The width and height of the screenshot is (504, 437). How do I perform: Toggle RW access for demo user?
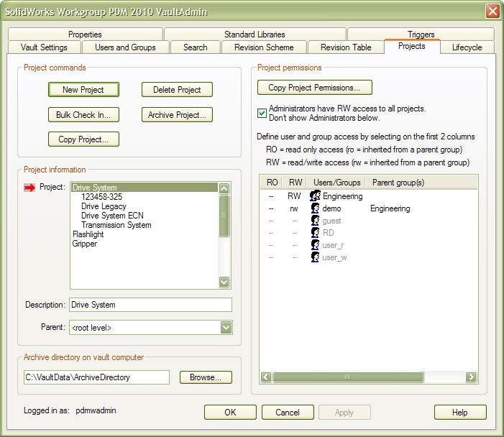tap(294, 208)
